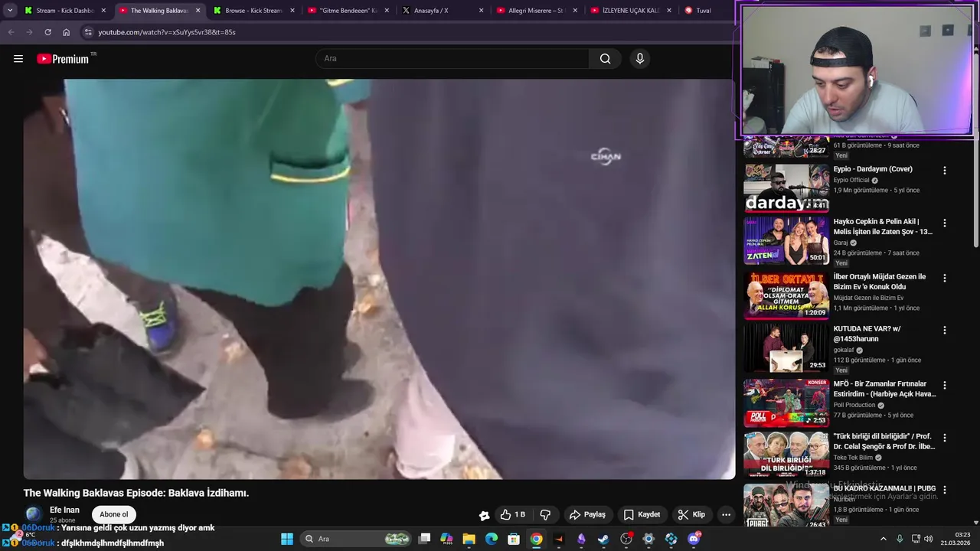The image size is (980, 551).
Task: Start voice search with the microphone icon
Action: click(640, 59)
